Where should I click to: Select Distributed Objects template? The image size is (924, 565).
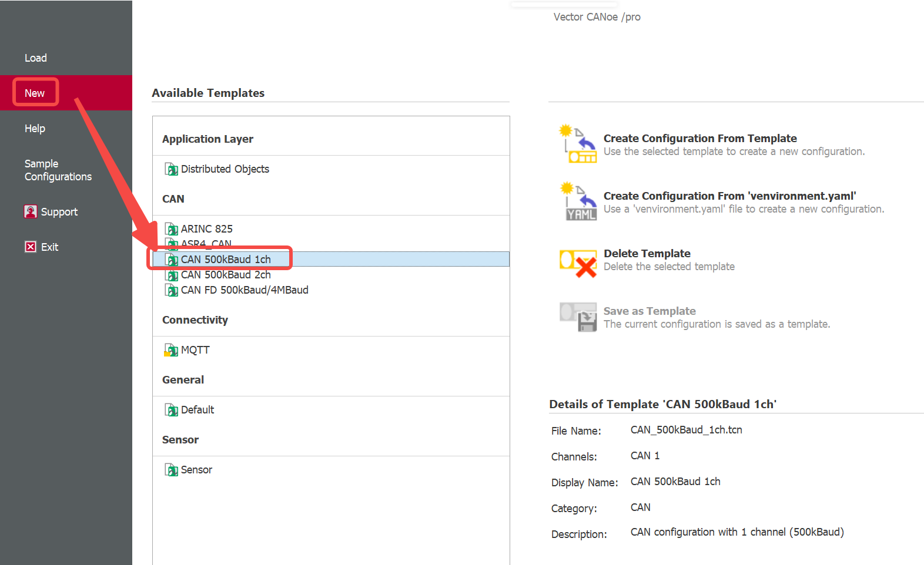click(225, 169)
